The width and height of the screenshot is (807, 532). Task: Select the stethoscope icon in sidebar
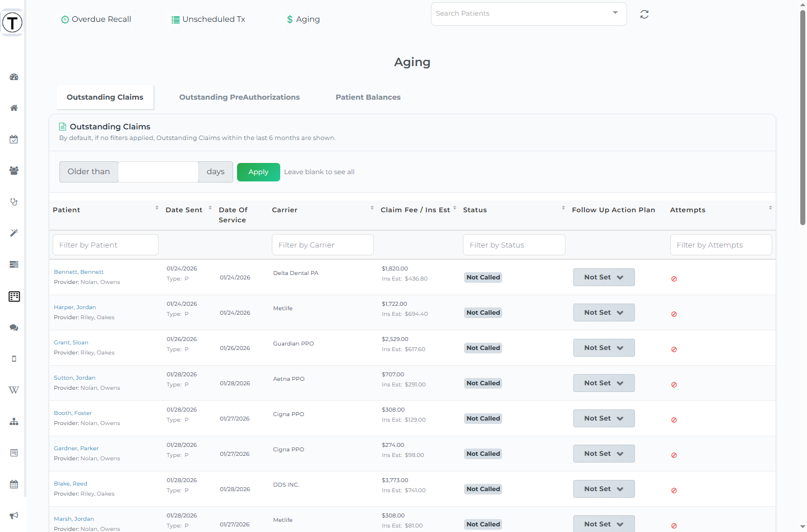[14, 202]
